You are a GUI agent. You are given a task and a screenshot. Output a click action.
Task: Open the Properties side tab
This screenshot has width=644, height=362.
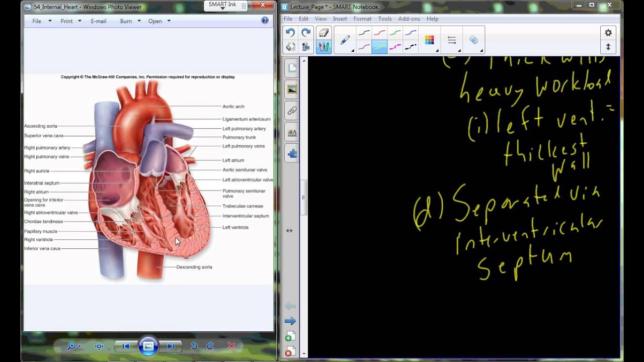click(292, 133)
